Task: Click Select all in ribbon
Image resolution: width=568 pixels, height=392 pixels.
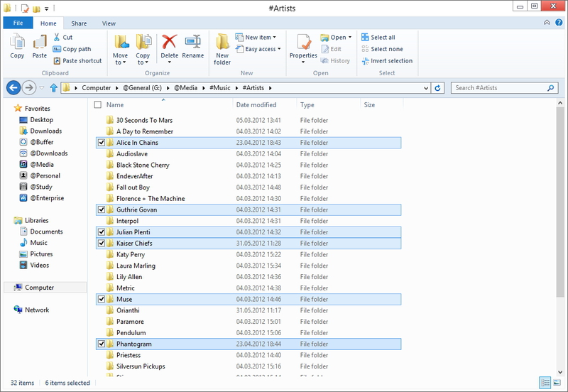Action: click(378, 38)
